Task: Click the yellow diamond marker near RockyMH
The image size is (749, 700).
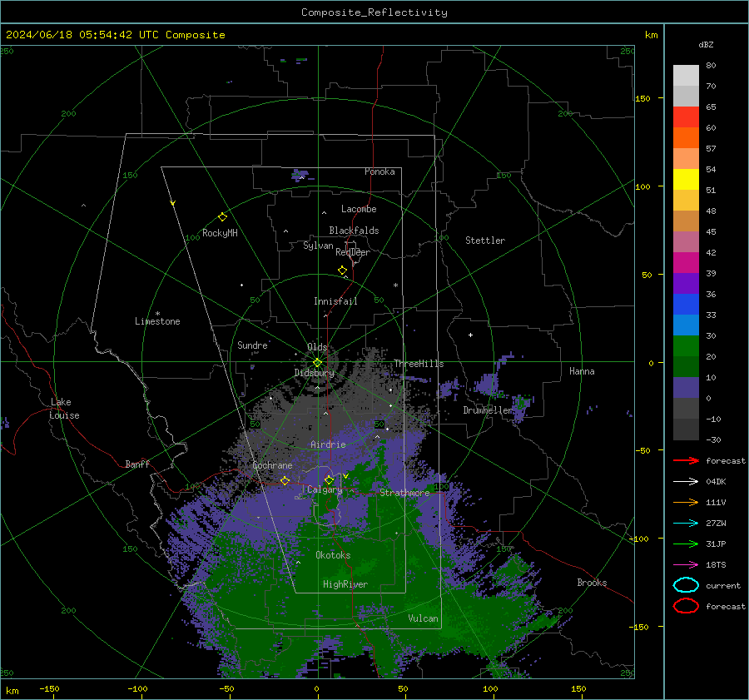Action: (x=222, y=217)
